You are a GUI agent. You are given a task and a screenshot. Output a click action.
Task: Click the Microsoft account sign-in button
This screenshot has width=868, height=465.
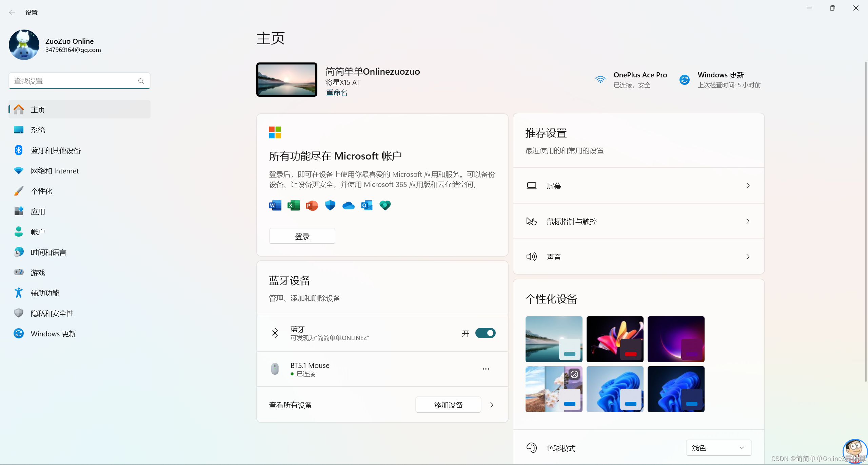(302, 236)
